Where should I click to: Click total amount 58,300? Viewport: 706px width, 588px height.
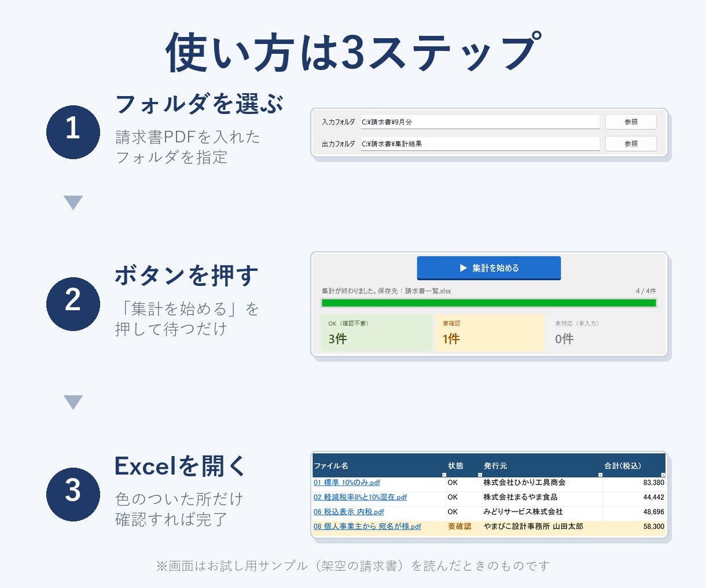click(x=653, y=527)
